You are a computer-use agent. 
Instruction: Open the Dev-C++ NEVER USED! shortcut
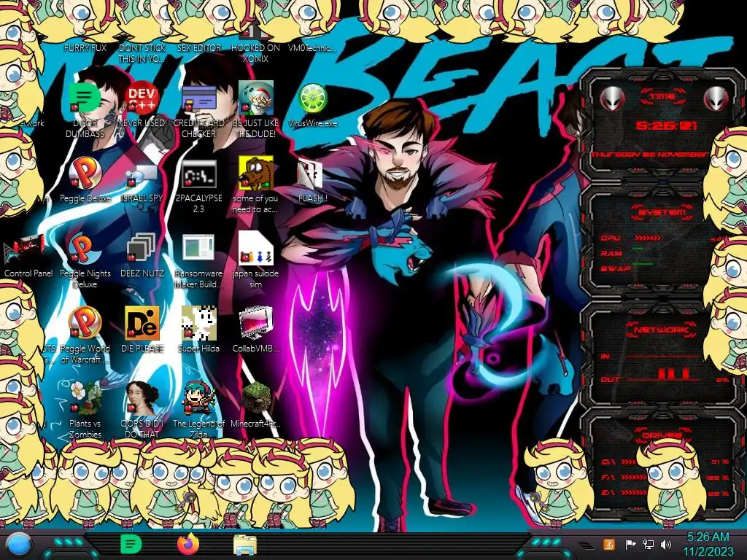pos(142,99)
